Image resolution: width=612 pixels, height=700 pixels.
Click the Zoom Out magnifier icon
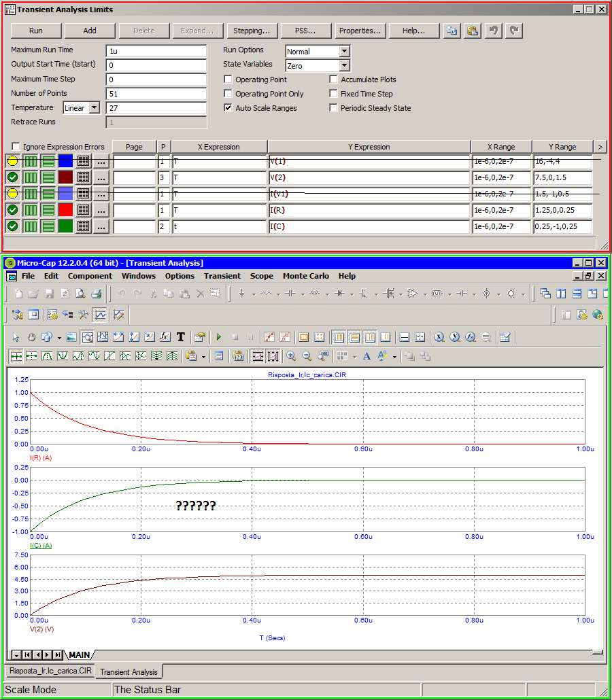tap(307, 356)
